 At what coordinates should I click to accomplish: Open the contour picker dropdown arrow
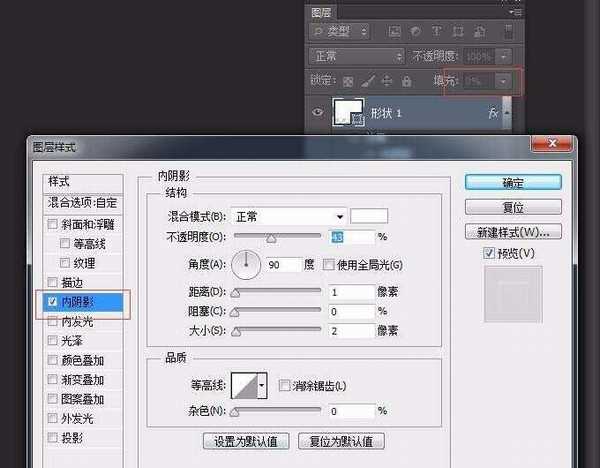262,385
